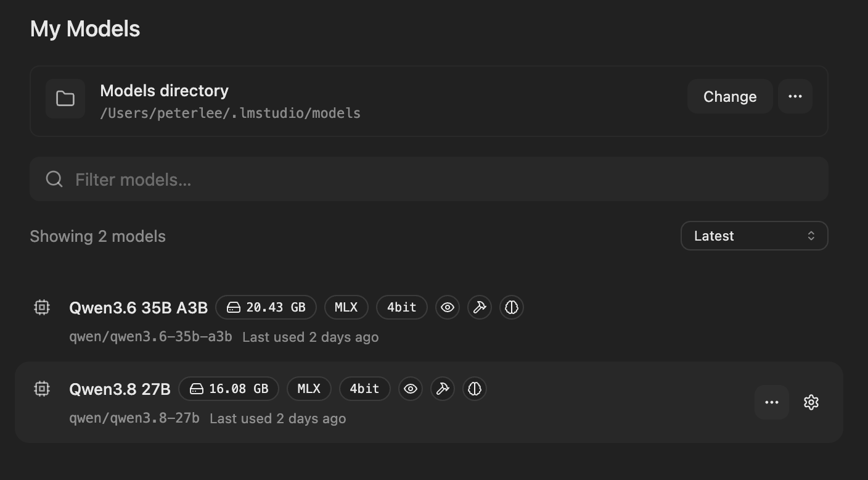Image resolution: width=868 pixels, height=480 pixels.
Task: Click the Change directory button
Action: [730, 96]
